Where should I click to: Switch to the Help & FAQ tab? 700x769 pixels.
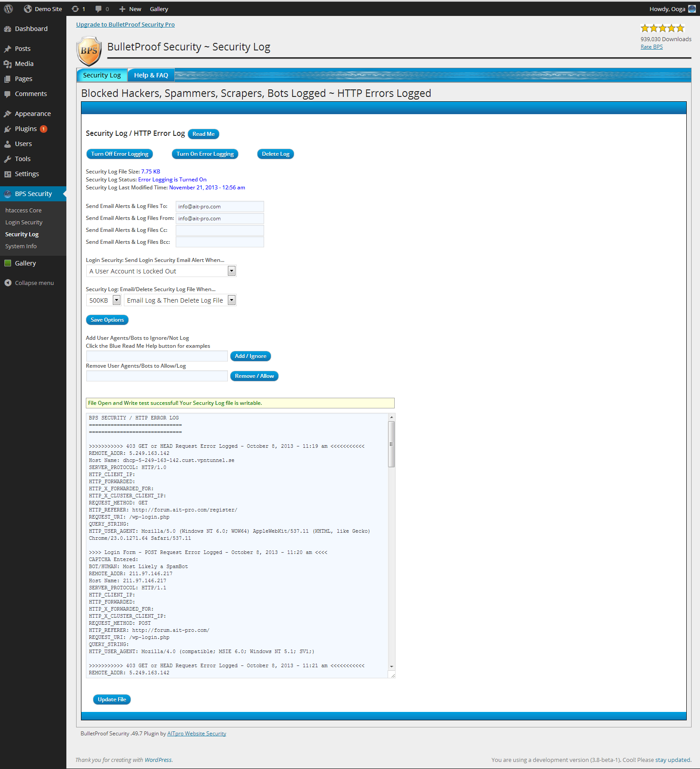tap(151, 75)
